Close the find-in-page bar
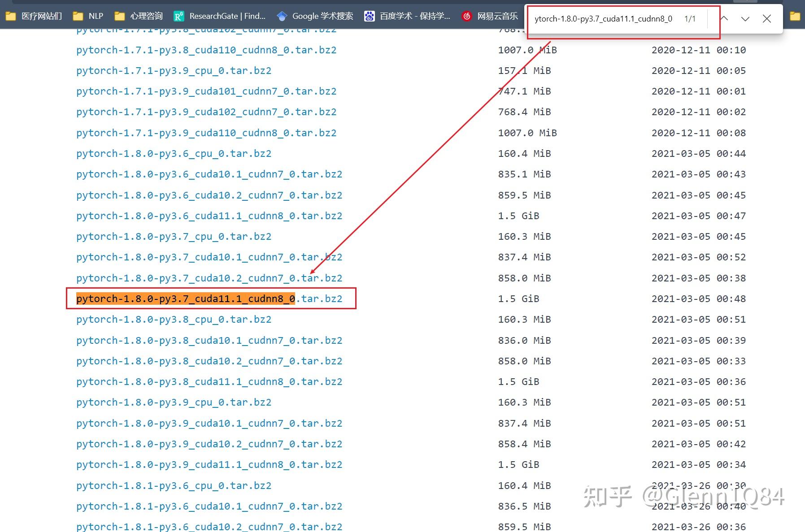Screen dimensions: 805x532 767,19
